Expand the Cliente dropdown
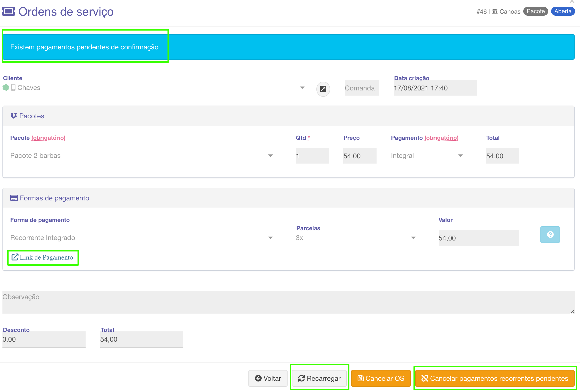The image size is (580, 392). (302, 87)
